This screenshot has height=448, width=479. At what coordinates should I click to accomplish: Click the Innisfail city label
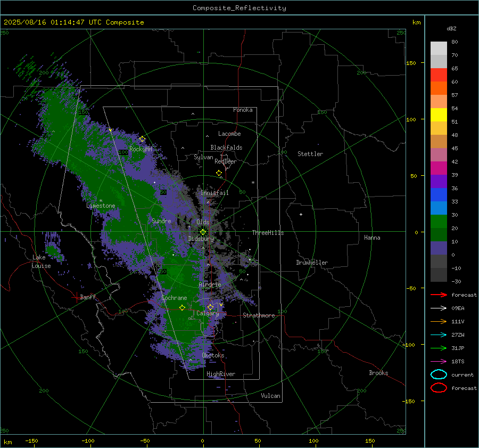(214, 193)
